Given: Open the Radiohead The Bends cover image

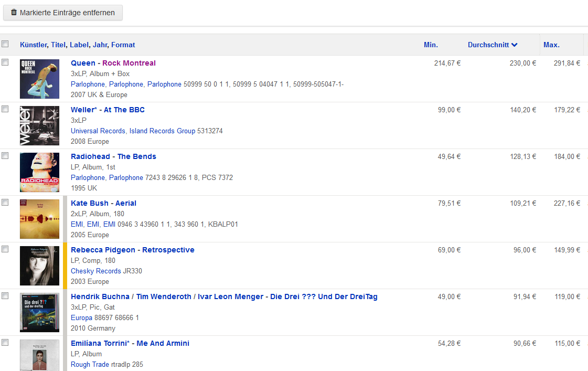Looking at the screenshot, I should [39, 172].
